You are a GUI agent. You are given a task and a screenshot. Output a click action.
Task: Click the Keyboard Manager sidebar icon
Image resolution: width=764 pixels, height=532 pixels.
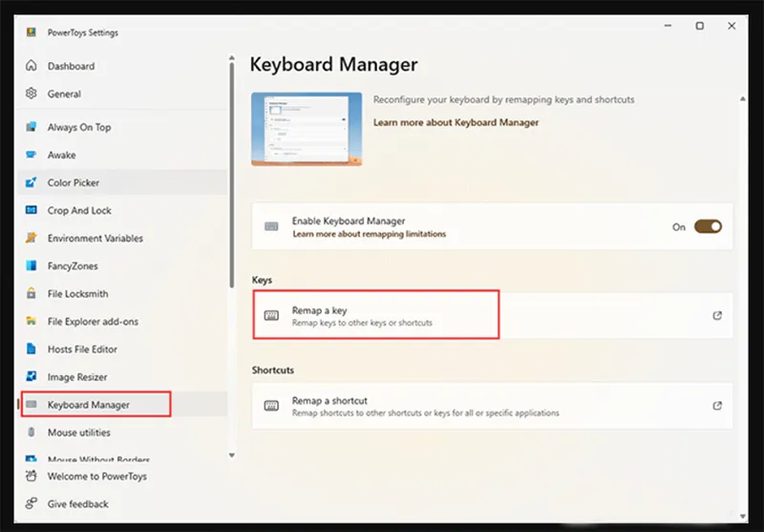pos(32,405)
